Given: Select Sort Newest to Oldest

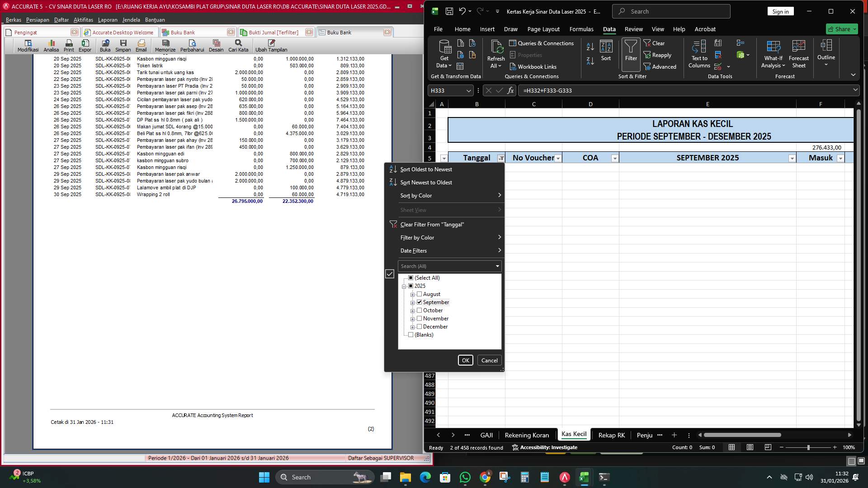Looking at the screenshot, I should (425, 182).
